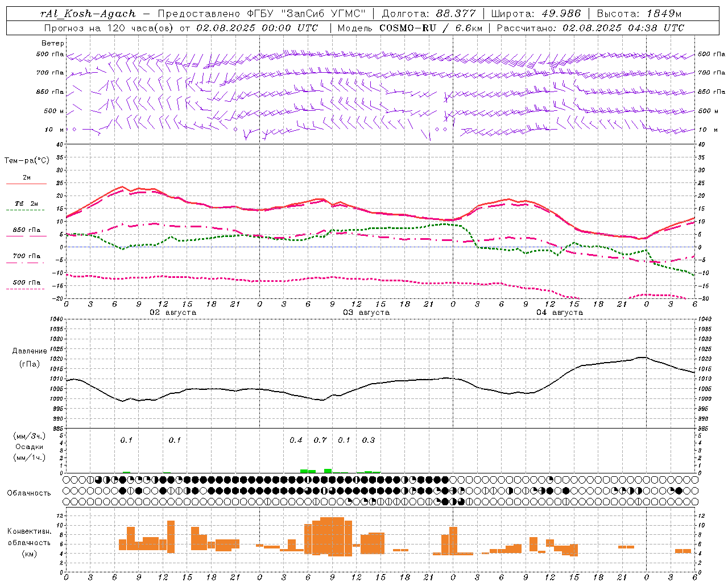Click the dotted line under 500 гПа legend
This screenshot has width=728, height=582.
(26, 289)
